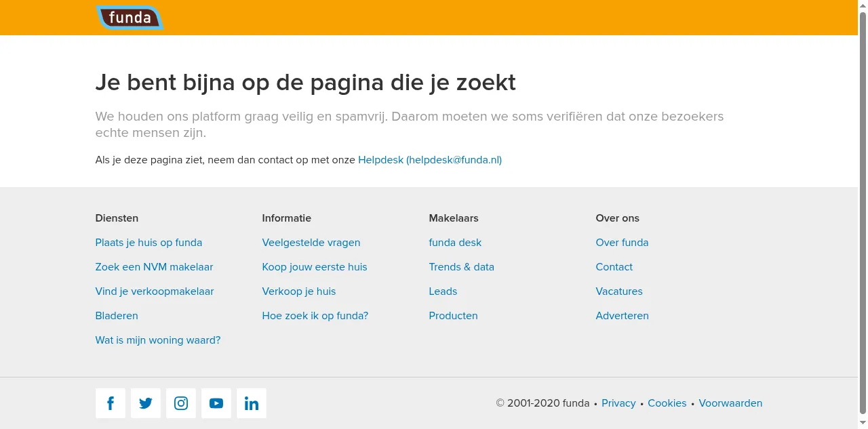Open the YouTube social icon
The width and height of the screenshot is (868, 429).
216,403
